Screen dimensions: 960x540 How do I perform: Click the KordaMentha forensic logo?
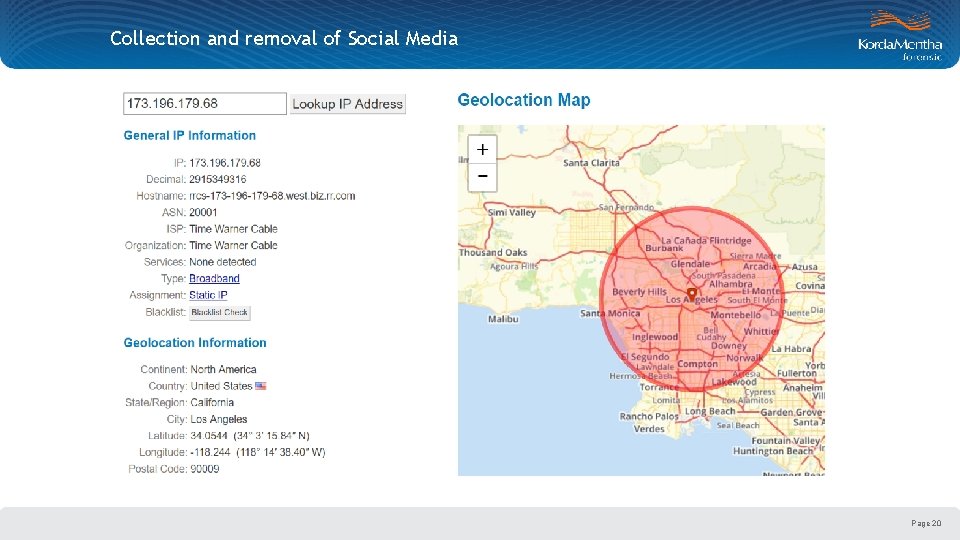coord(900,36)
